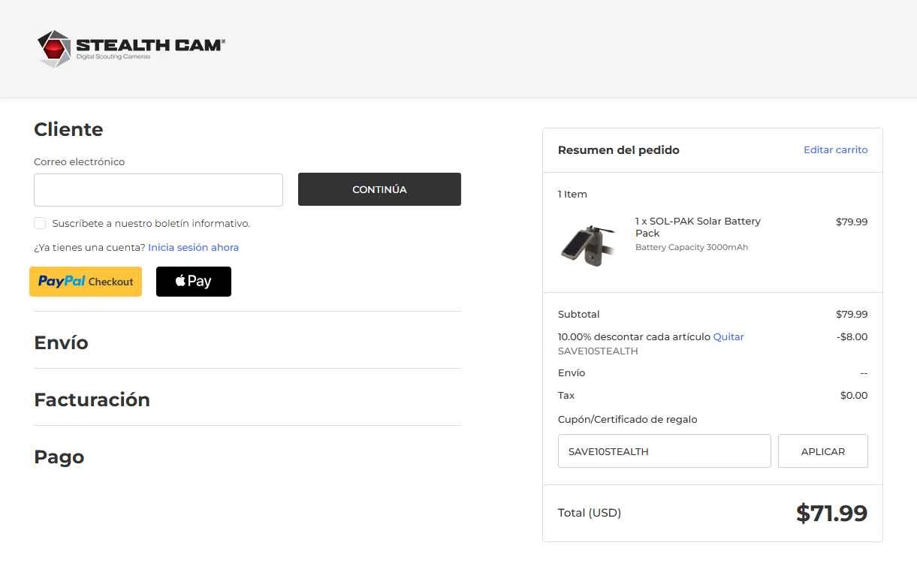Click the Tax value $0.00
The width and height of the screenshot is (917, 588).
click(854, 395)
